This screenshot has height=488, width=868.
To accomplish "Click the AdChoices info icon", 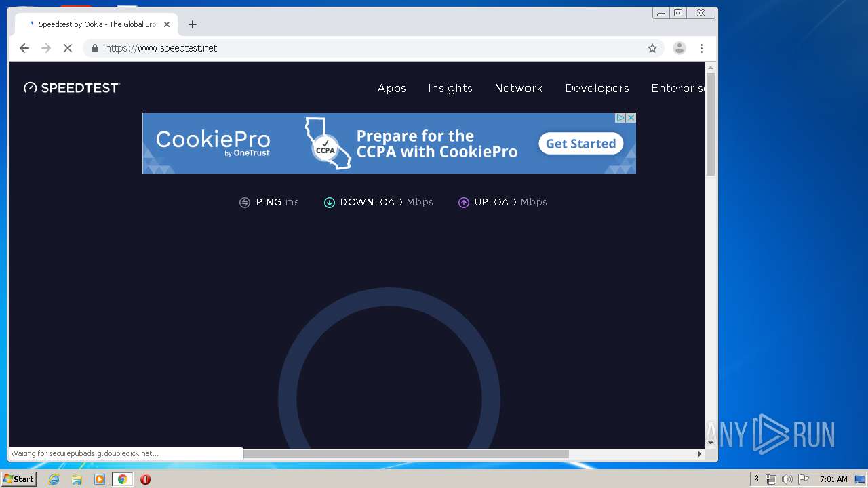I will [x=620, y=118].
